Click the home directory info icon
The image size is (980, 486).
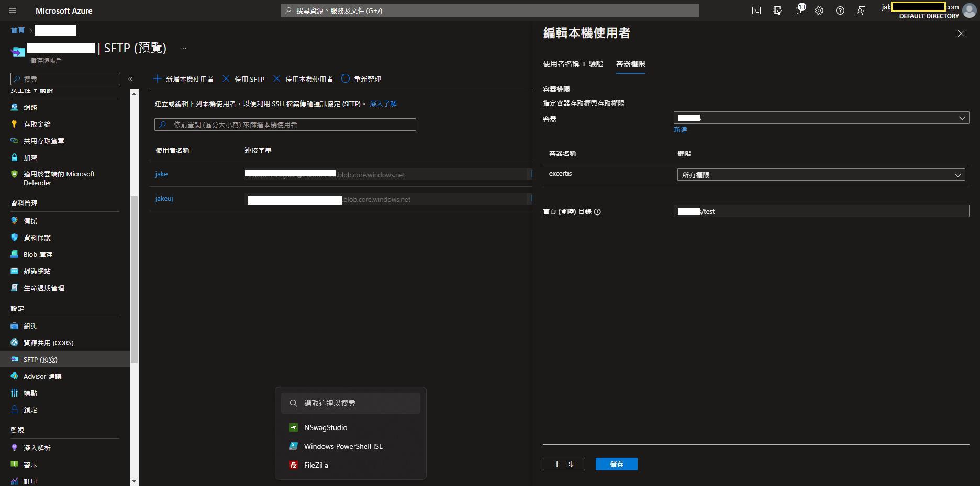[597, 212]
